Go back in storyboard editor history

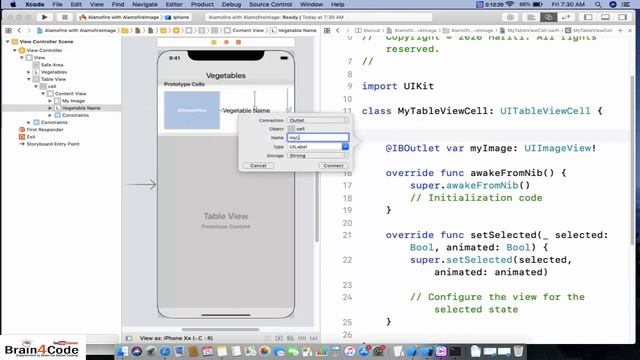(19, 31)
